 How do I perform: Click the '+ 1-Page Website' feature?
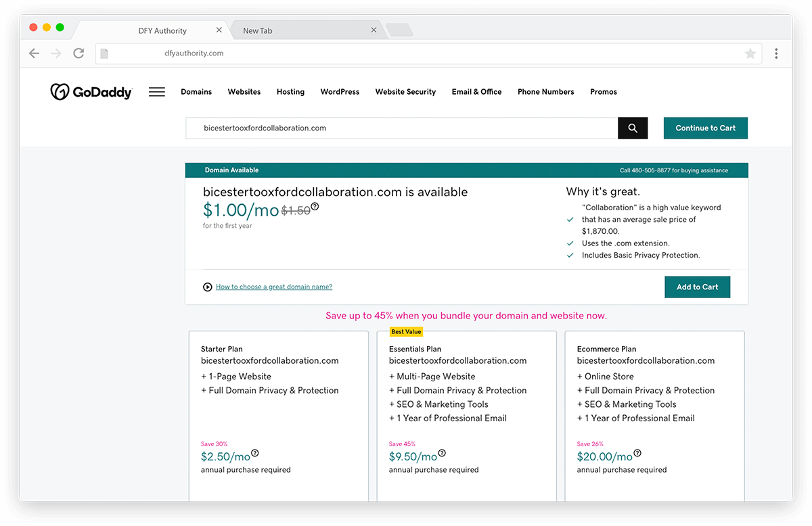pyautogui.click(x=236, y=377)
